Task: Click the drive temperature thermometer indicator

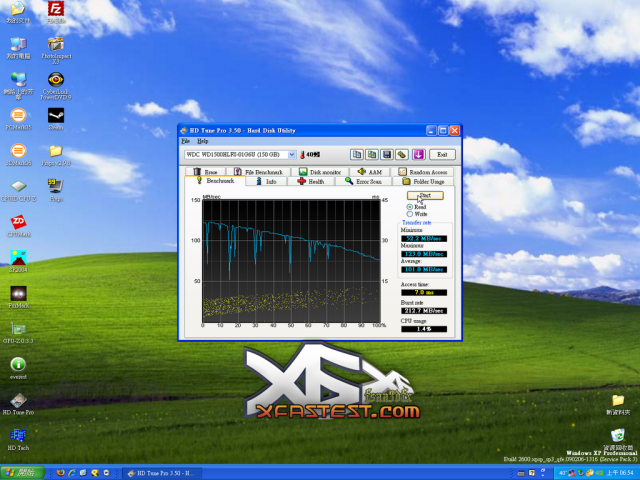Action: (310, 155)
